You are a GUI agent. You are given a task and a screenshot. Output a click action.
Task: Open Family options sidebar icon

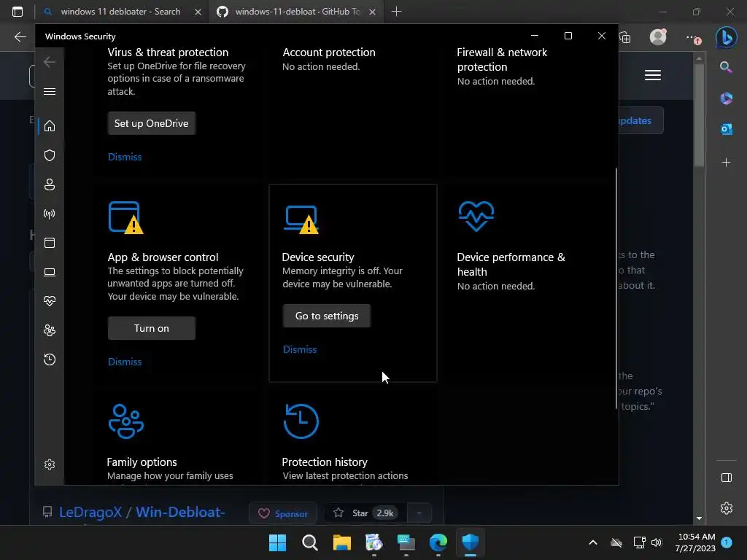pos(50,330)
